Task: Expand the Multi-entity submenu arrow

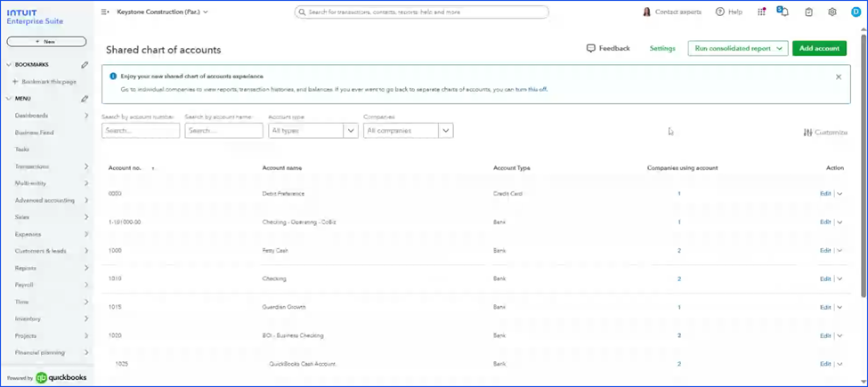Action: coord(86,183)
